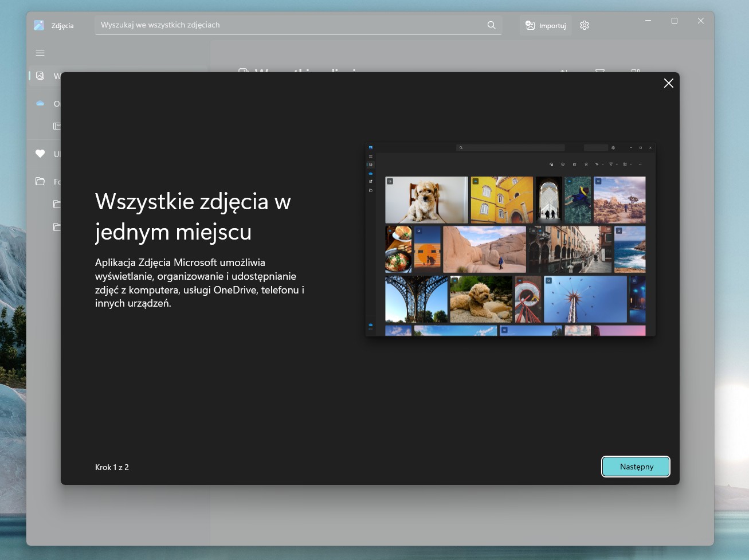Open Photos settings with the gear icon
Screen dimensions: 749x560
[584, 25]
